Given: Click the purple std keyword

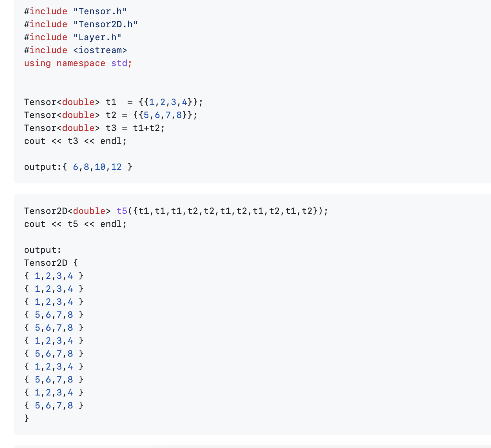Looking at the screenshot, I should 119,63.
